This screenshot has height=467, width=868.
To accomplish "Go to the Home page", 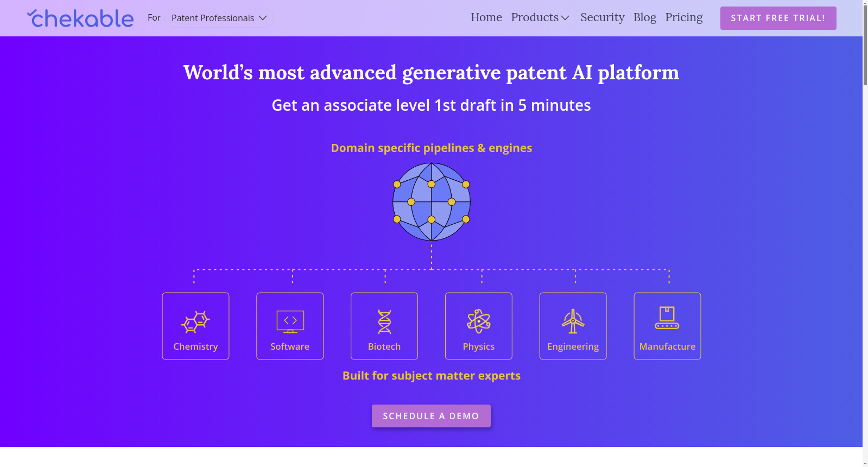I will tap(486, 17).
